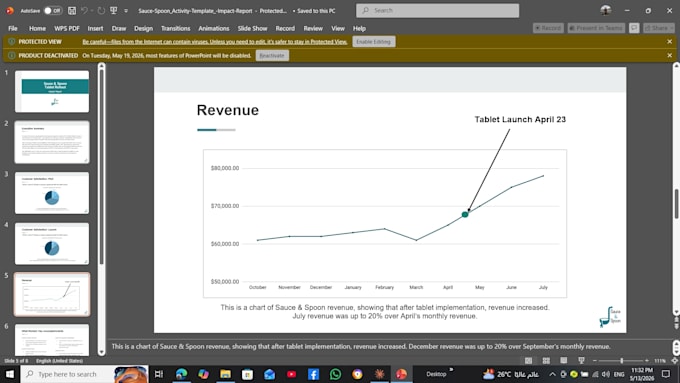680x383 pixels.
Task: Open WhatsApp from the taskbar
Action: pos(335,374)
